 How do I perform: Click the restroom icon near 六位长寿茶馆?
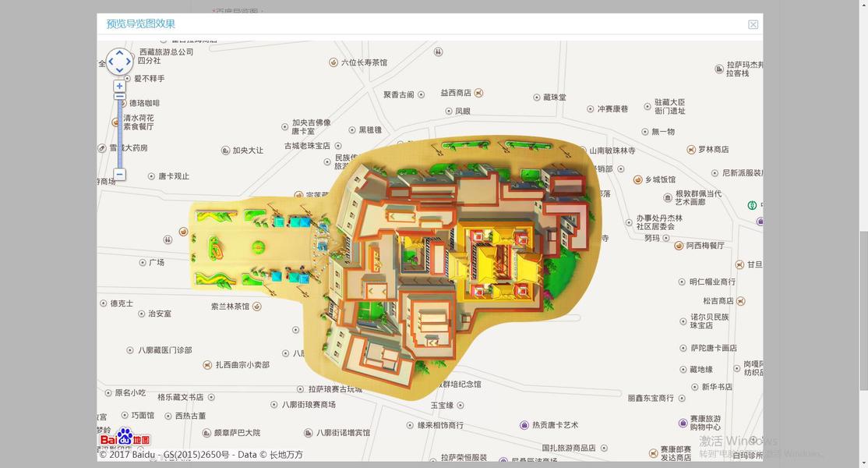438,52
